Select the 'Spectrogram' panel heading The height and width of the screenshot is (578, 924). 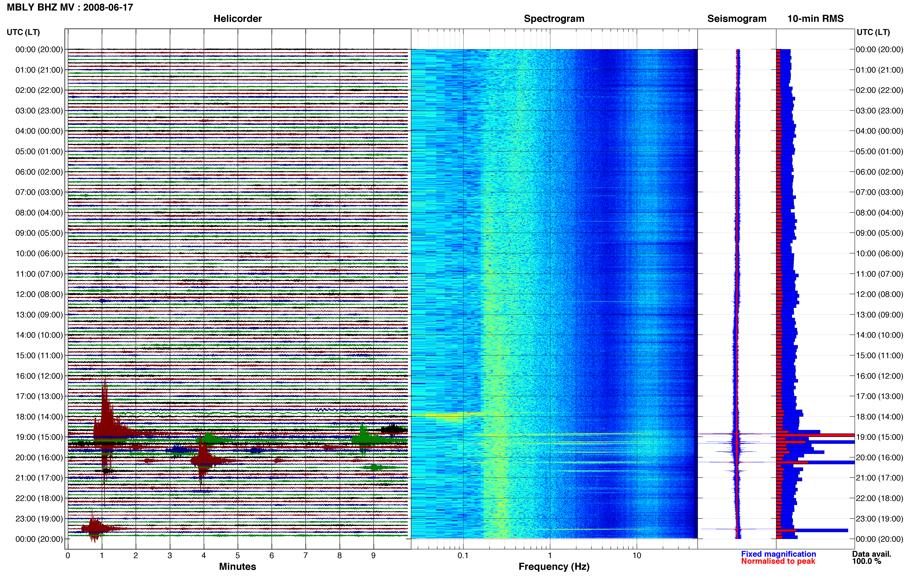554,19
